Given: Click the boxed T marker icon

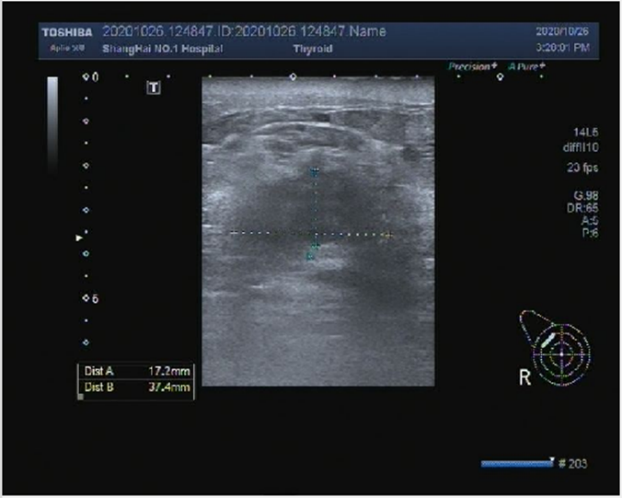Looking at the screenshot, I should 154,88.
